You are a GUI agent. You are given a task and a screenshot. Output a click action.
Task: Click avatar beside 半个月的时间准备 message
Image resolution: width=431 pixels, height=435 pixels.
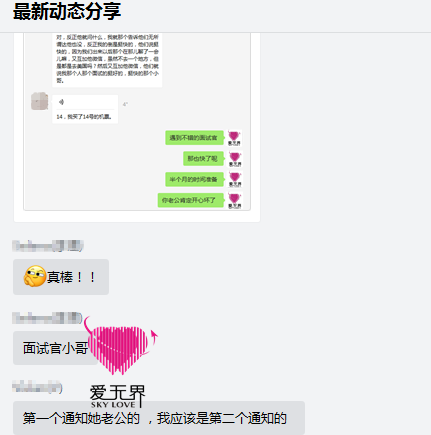click(234, 180)
